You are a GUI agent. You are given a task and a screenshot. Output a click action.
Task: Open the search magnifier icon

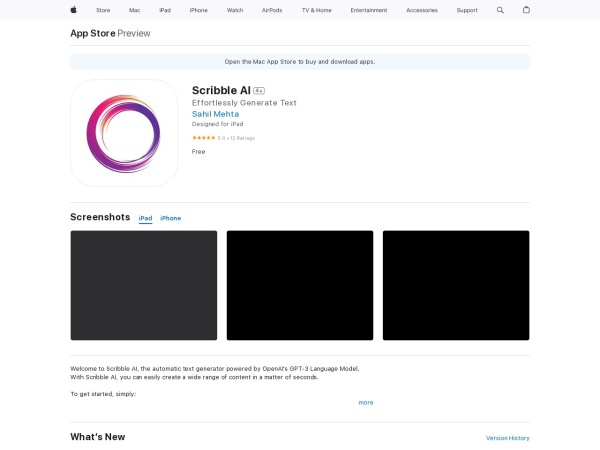coord(501,10)
